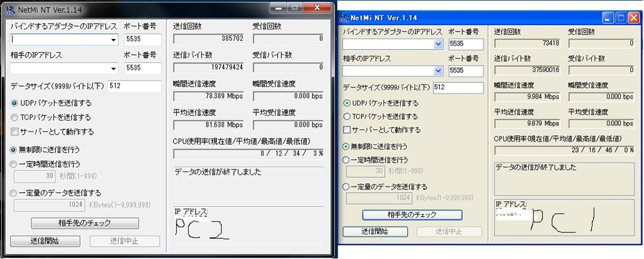Click the データの送信が終了しました message in PC2 window
This screenshot has height=259, width=644.
click(218, 172)
